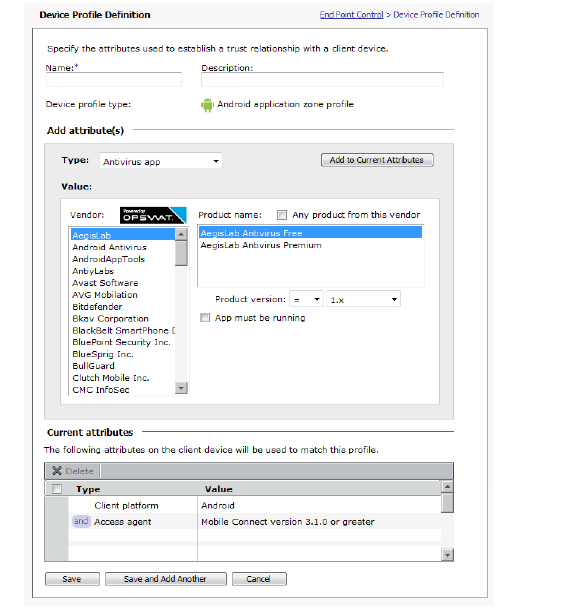The image size is (571, 611).
Task: Open the Type dropdown showing Antivirus app
Action: tap(161, 161)
